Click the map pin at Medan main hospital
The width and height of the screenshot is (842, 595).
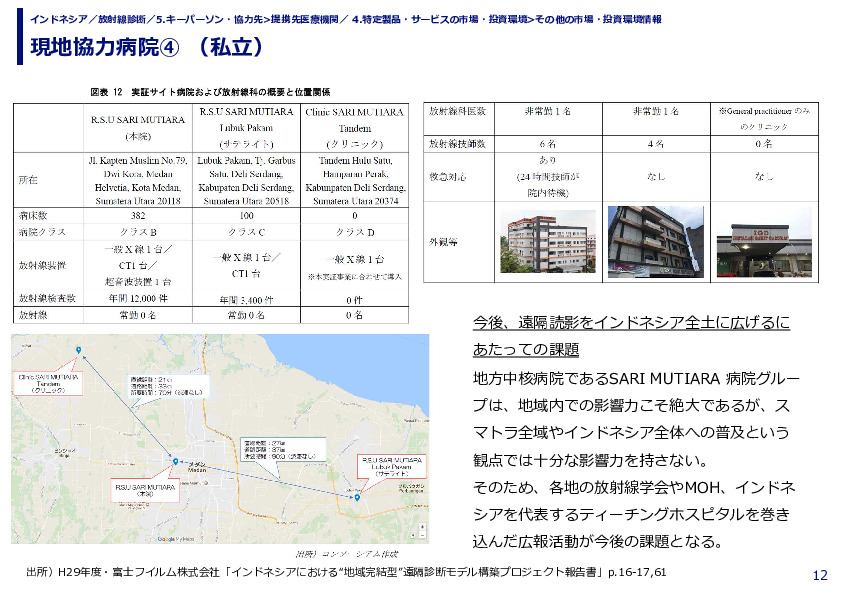(x=176, y=461)
